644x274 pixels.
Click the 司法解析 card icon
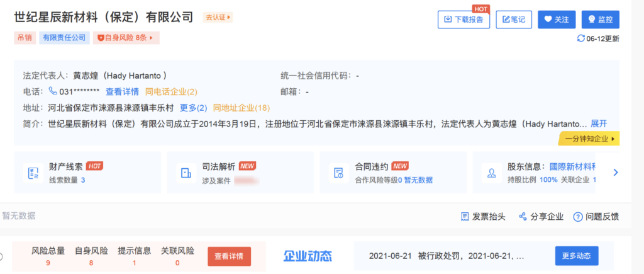[x=186, y=173]
